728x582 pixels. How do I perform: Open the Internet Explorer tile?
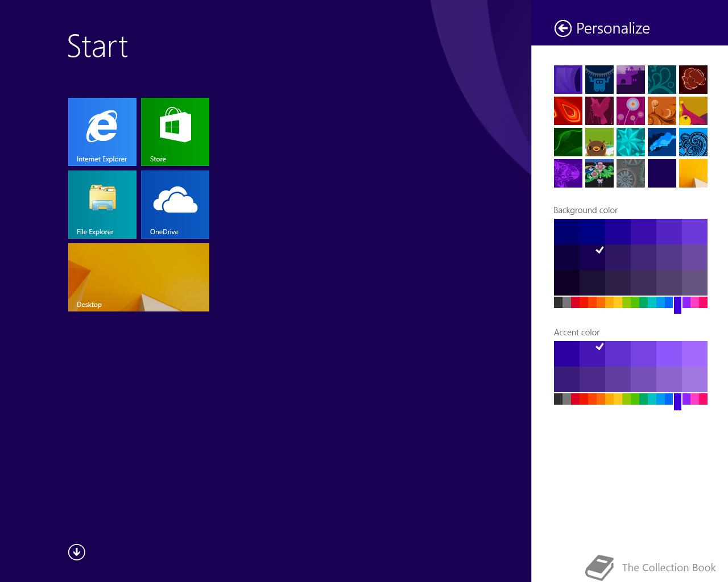pos(102,132)
